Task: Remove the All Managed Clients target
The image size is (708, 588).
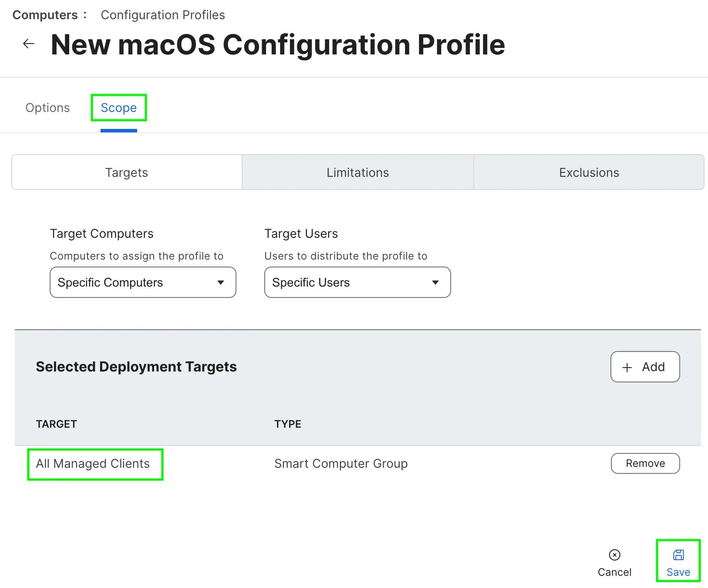Action: click(x=645, y=463)
